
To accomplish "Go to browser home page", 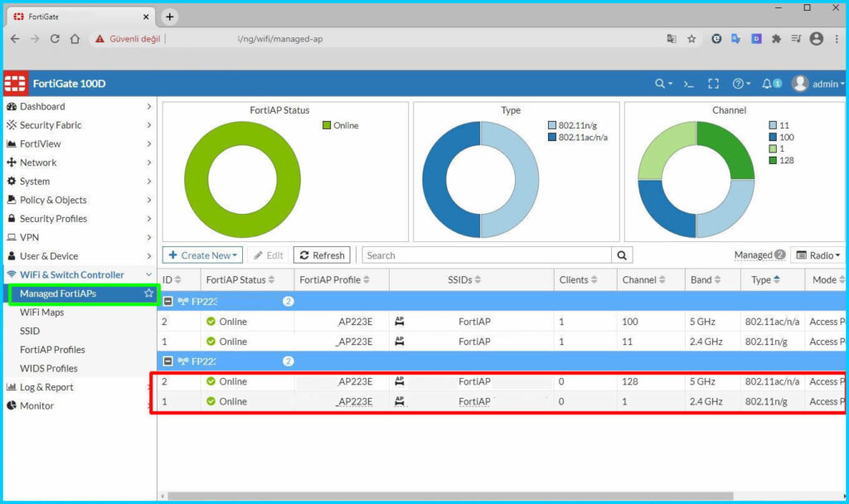I will tap(75, 39).
